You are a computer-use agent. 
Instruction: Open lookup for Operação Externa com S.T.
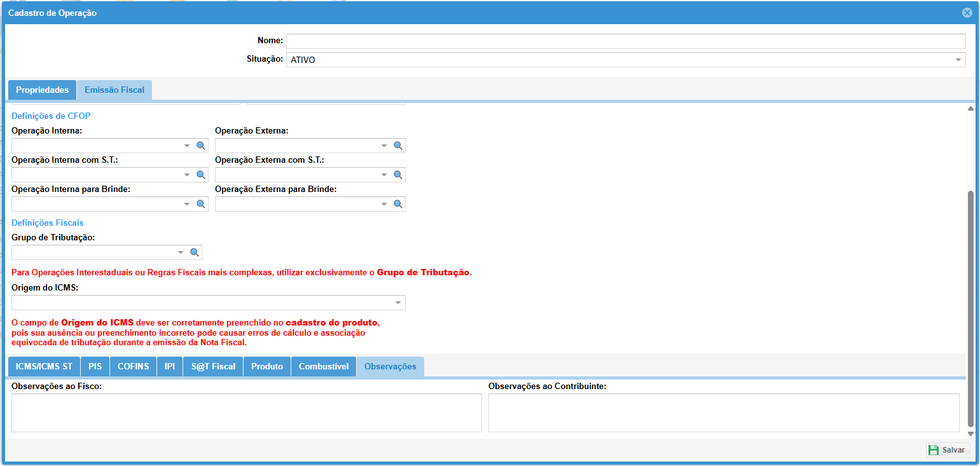coord(397,175)
